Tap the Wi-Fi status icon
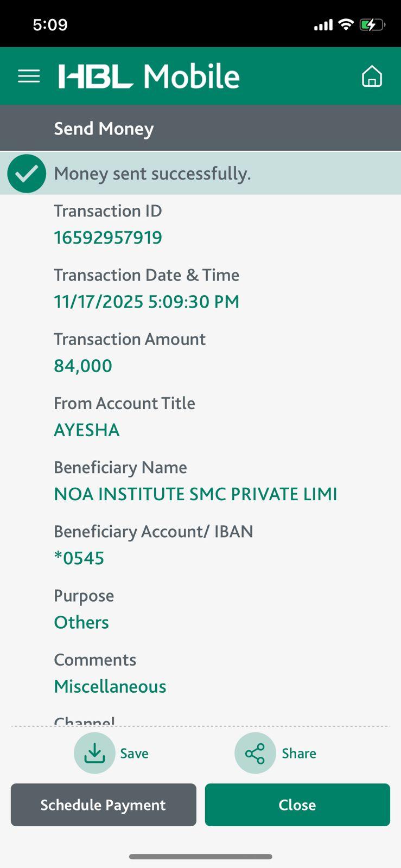The width and height of the screenshot is (401, 868). tap(345, 25)
